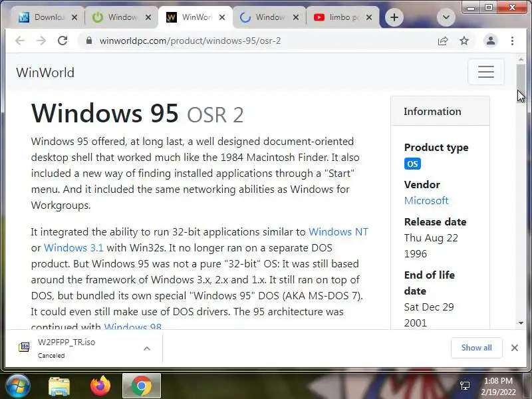
Task: Click the browser back arrow
Action: click(20, 41)
